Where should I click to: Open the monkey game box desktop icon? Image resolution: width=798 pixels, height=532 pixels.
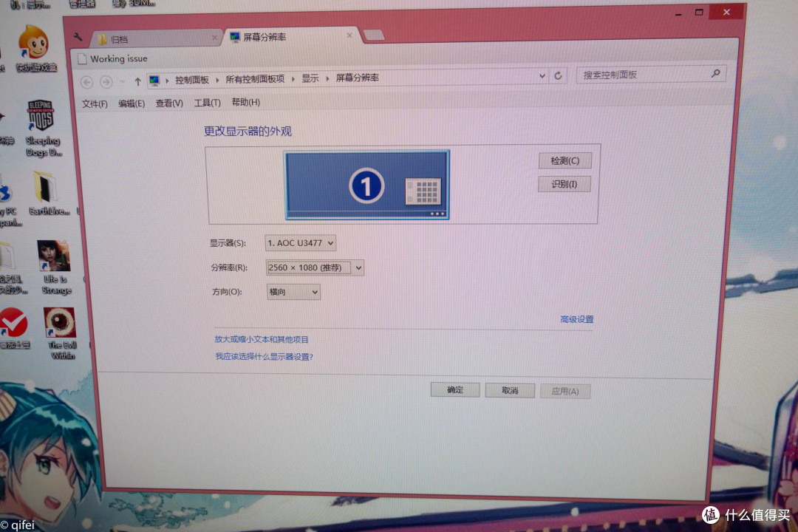[x=35, y=48]
